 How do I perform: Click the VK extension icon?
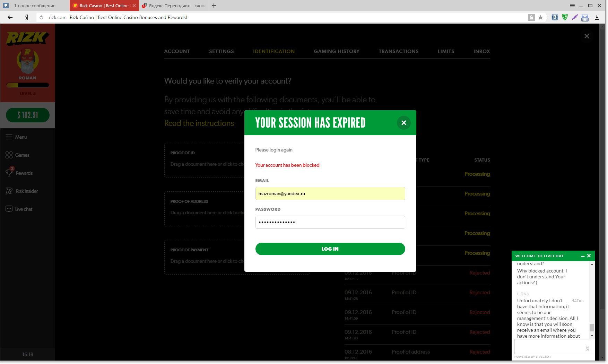(x=555, y=17)
